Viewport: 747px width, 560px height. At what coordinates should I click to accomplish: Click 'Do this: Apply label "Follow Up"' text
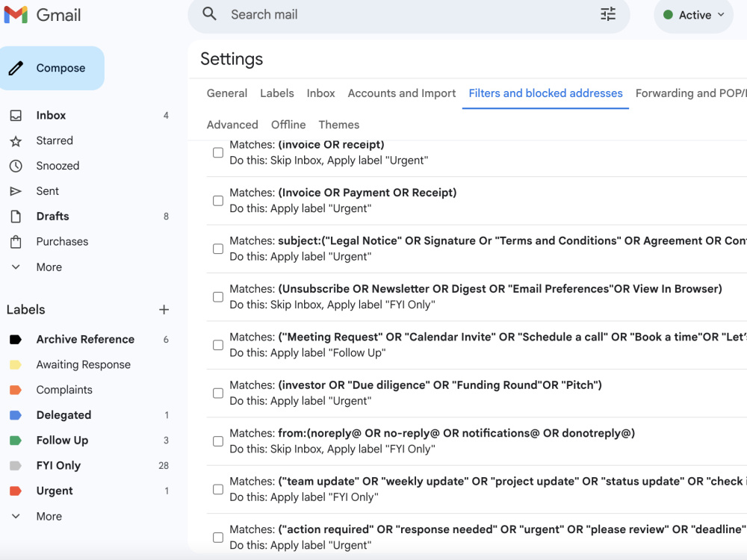tap(308, 353)
